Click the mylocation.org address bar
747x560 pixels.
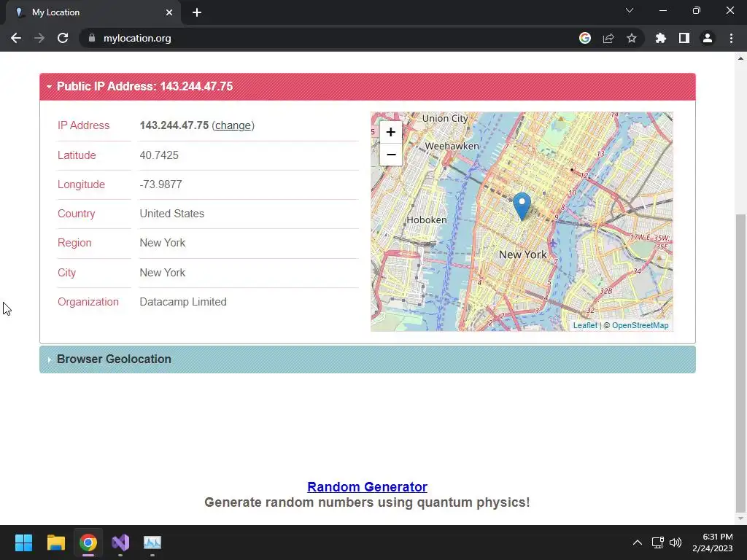tap(329, 38)
